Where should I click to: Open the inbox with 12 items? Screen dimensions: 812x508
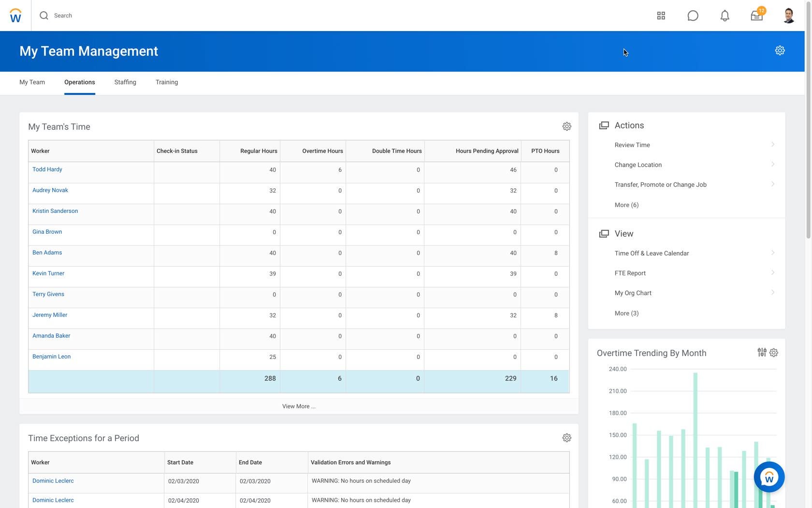(x=756, y=15)
